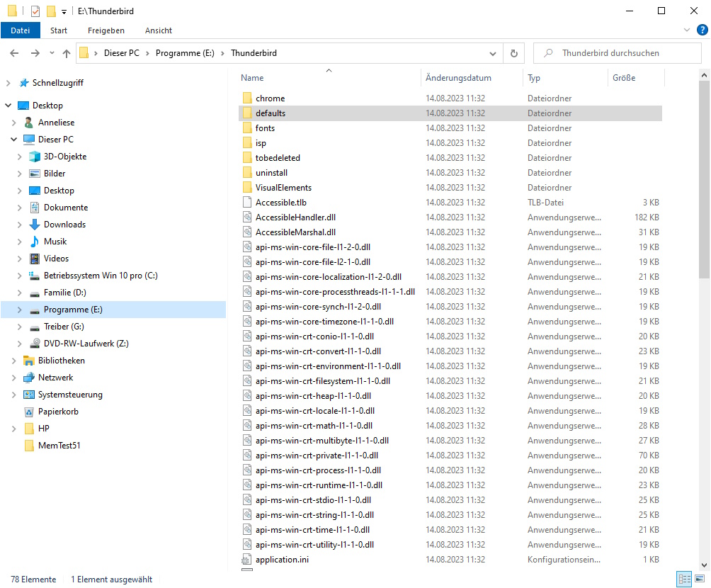The width and height of the screenshot is (711, 588).
Task: Select the Downloads folder in sidebar
Action: click(64, 225)
